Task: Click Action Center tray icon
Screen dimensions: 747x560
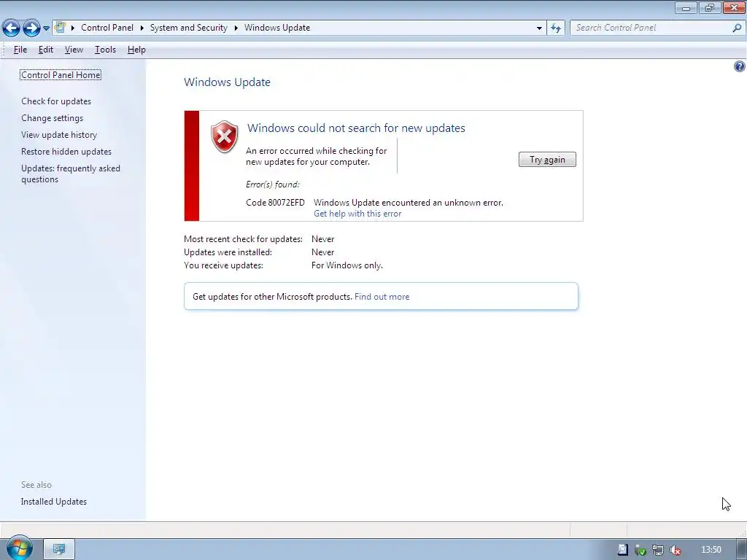Action: point(623,550)
